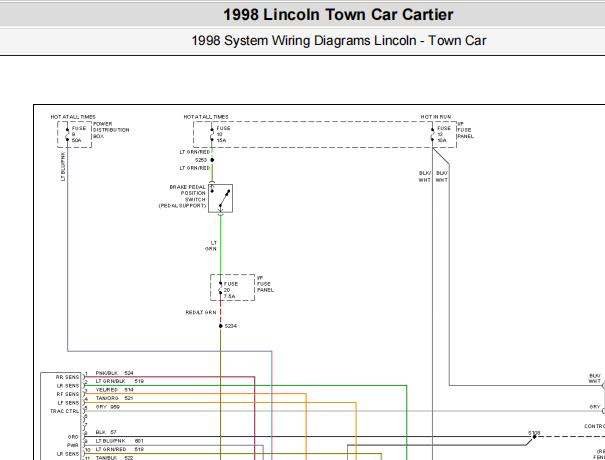
Task: Click the 'GRY 959' wire label
Action: (x=108, y=407)
